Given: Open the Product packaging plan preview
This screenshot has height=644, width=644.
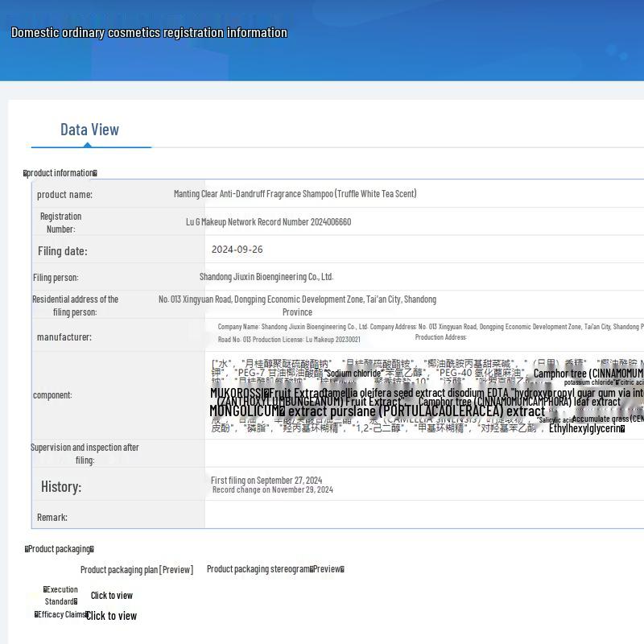Looking at the screenshot, I should click(136, 570).
